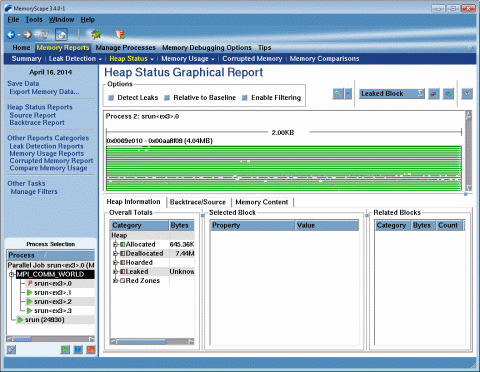Click the red find-previous block icon

point(433,94)
